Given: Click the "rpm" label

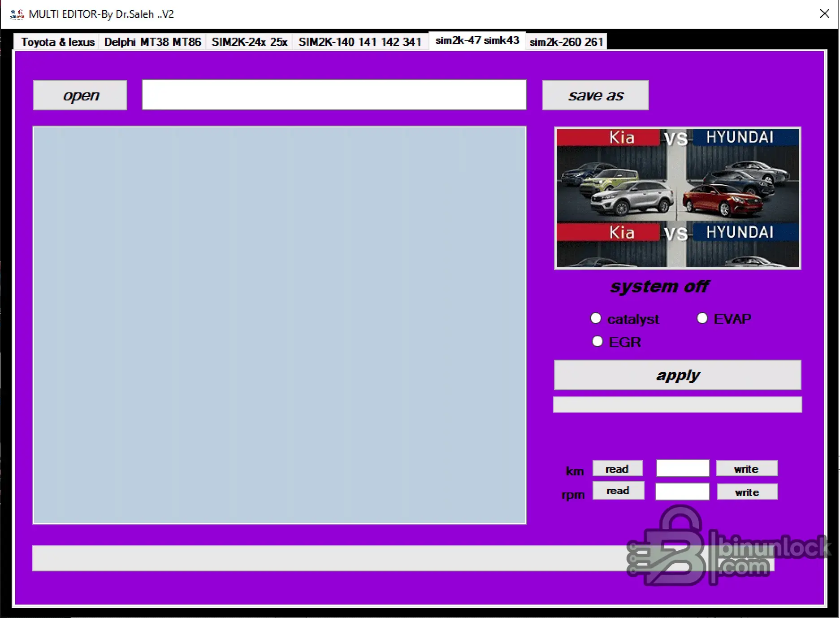Looking at the screenshot, I should tap(573, 495).
